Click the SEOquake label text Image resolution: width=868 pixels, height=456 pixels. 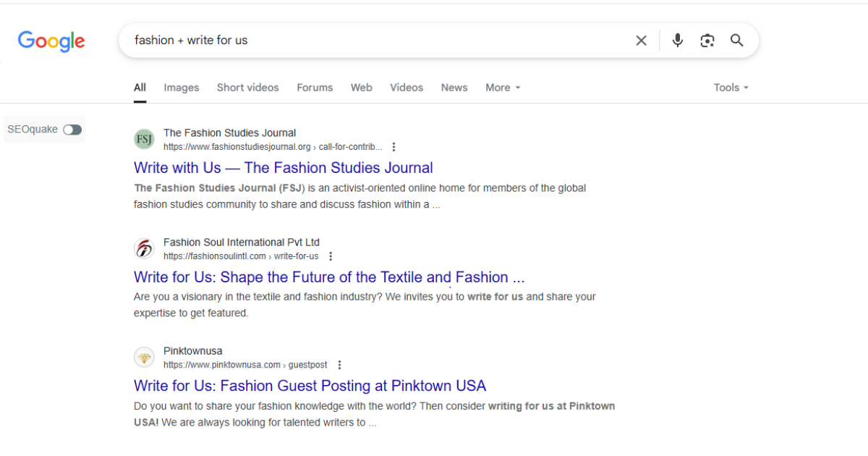(33, 130)
